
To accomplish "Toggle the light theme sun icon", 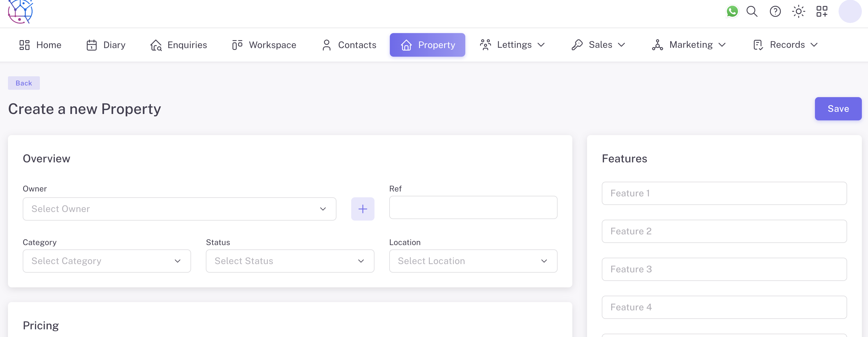I will (798, 11).
